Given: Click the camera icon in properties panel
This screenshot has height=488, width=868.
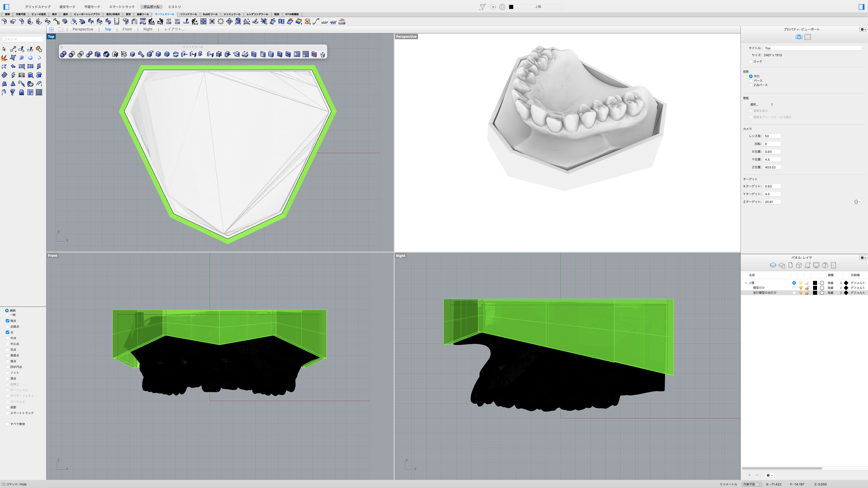Looking at the screenshot, I should [x=799, y=37].
